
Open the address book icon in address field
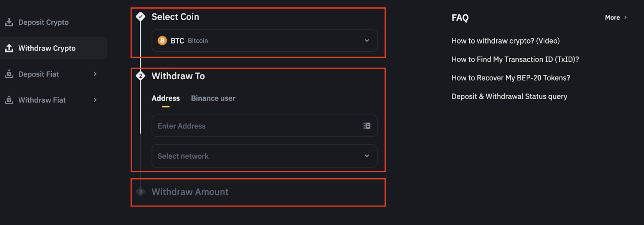click(367, 126)
